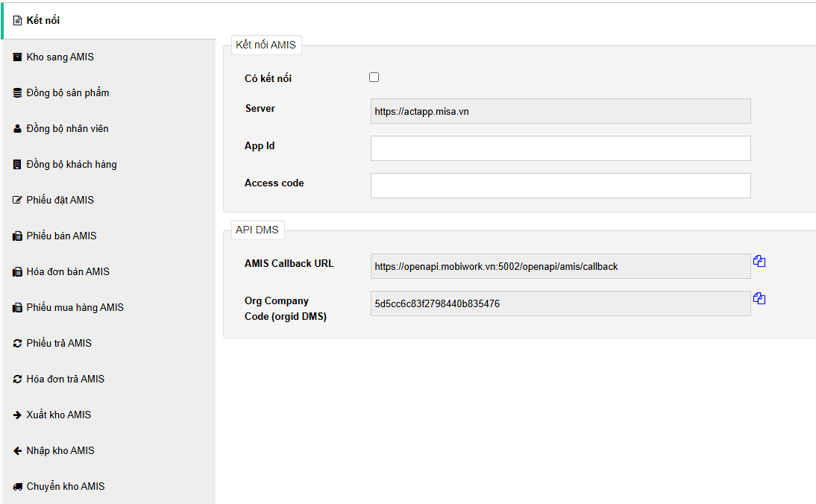
Task: Click the building icon for Đồng bộ khách hàng
Action: pos(17,165)
